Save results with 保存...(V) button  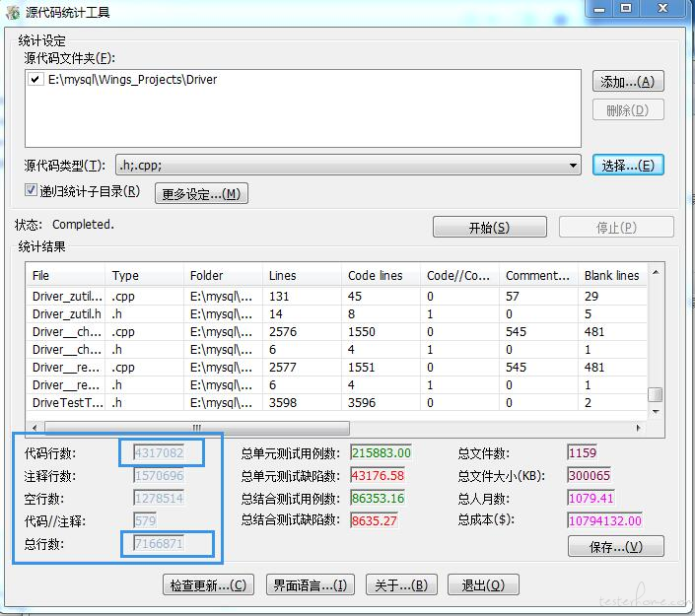click(x=616, y=546)
